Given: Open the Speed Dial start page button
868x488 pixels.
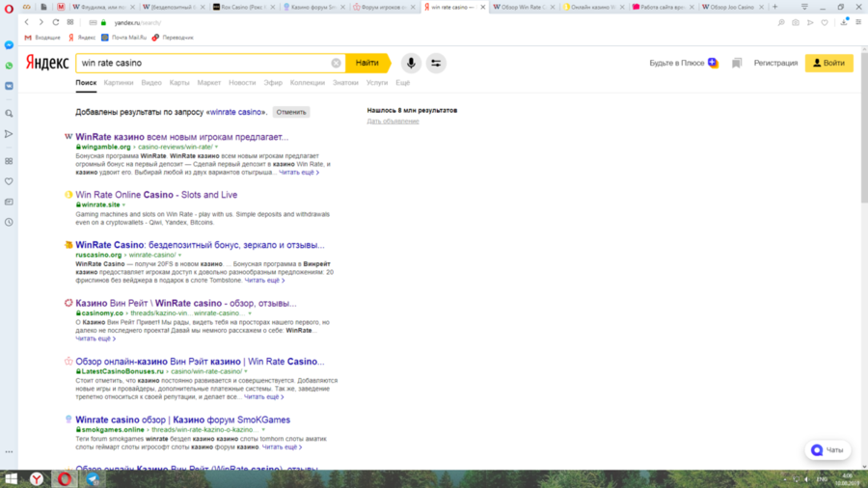Looking at the screenshot, I should point(70,23).
